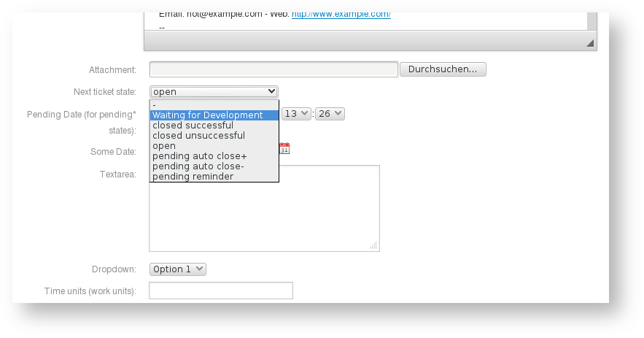Open the Dropdown field showing Option 1
The width and height of the screenshot is (644, 338).
click(x=178, y=269)
